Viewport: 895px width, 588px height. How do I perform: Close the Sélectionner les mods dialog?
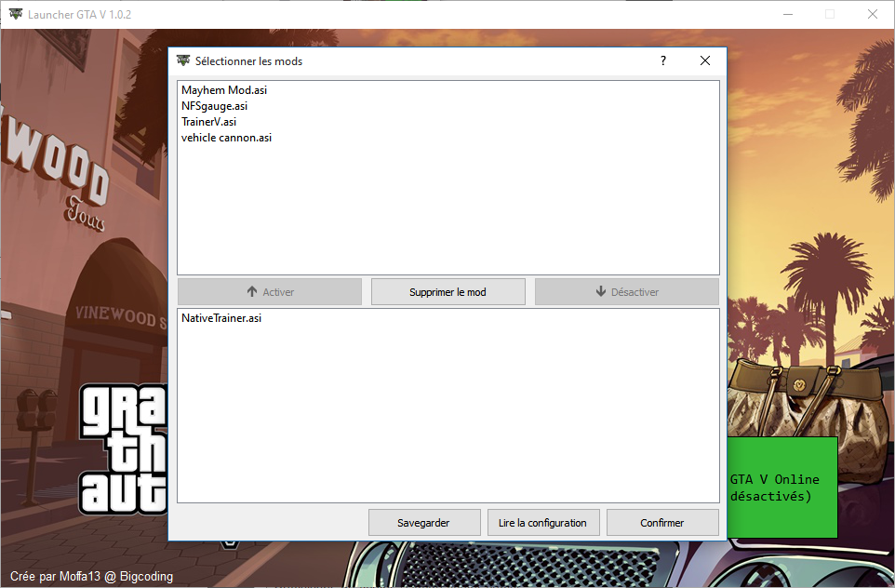[705, 61]
